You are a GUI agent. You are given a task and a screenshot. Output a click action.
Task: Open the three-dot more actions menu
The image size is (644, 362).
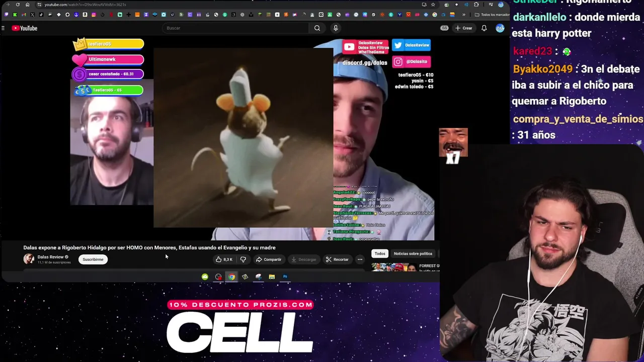tap(360, 259)
